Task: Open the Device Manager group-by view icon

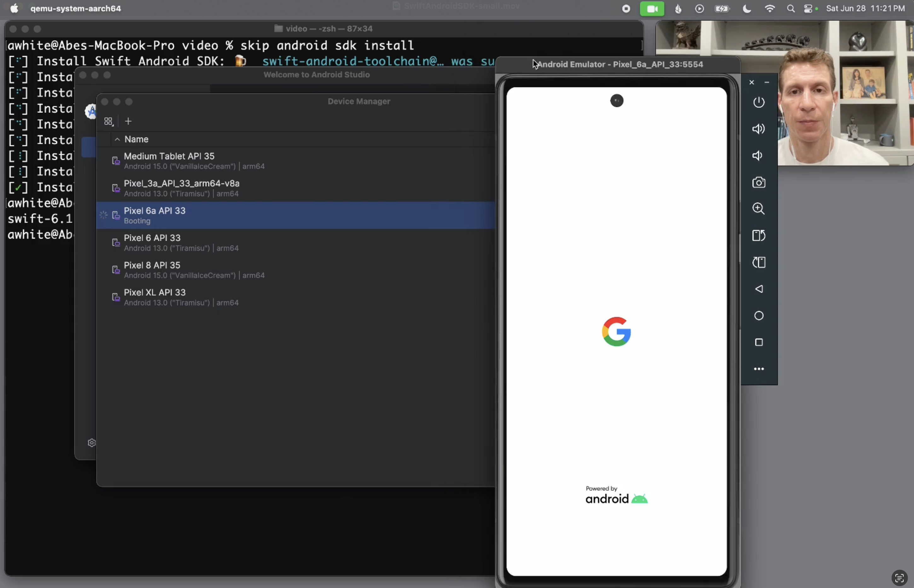Action: 109,121
